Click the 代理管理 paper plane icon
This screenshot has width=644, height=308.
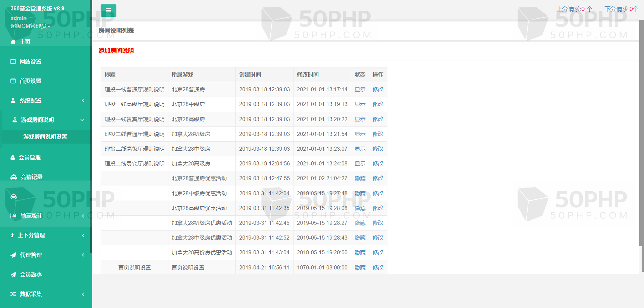(x=13, y=255)
